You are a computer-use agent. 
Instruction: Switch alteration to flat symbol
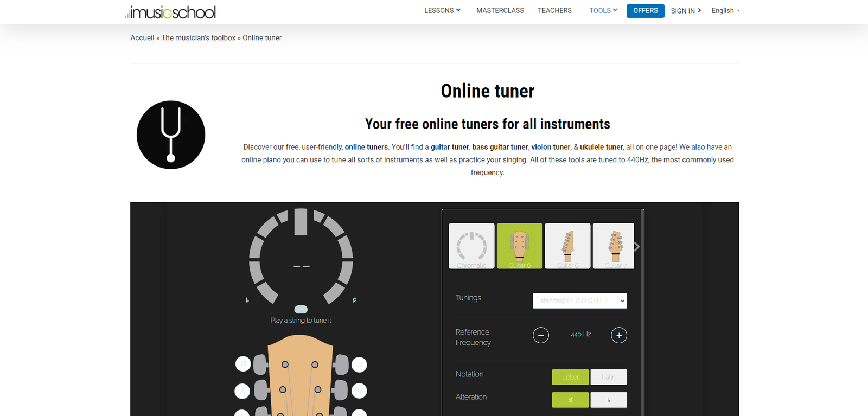(608, 400)
